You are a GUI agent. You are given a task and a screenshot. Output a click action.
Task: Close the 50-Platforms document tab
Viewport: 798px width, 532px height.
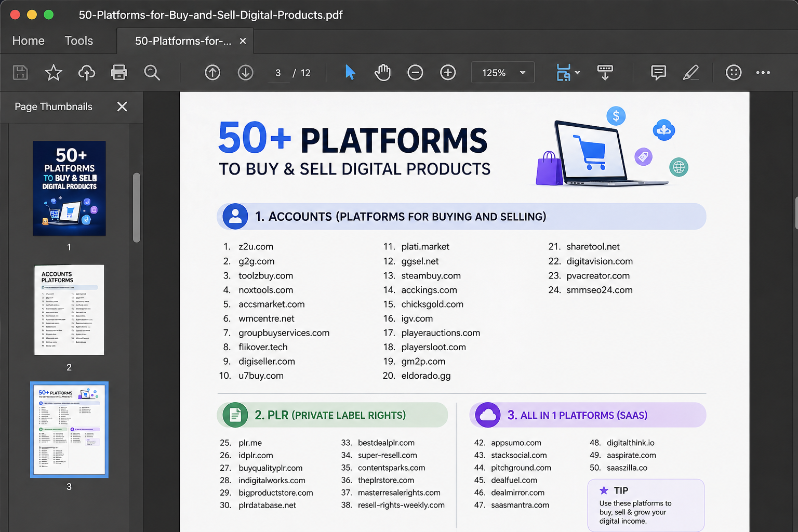point(243,41)
